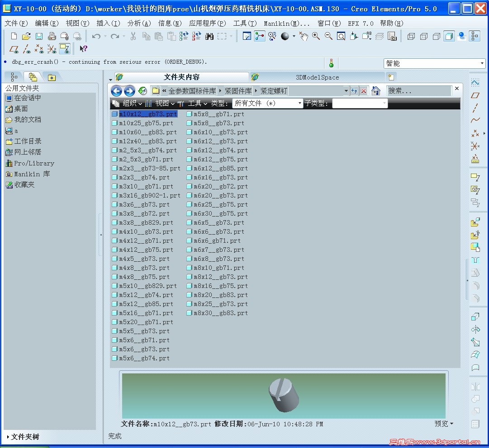Toggle the Spin Center icon
Image resolution: width=489 pixels, height=448 pixels.
pyautogui.click(x=260, y=36)
